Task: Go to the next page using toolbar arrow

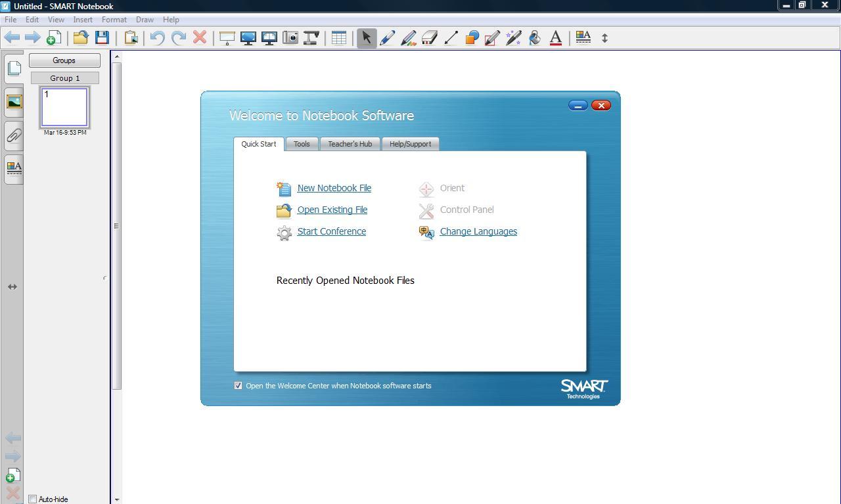Action: point(32,37)
